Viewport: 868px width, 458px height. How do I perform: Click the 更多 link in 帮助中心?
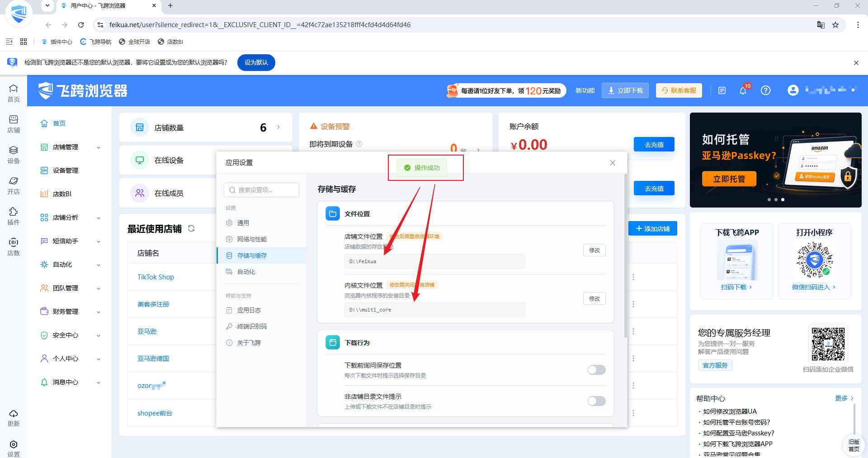[x=844, y=398]
